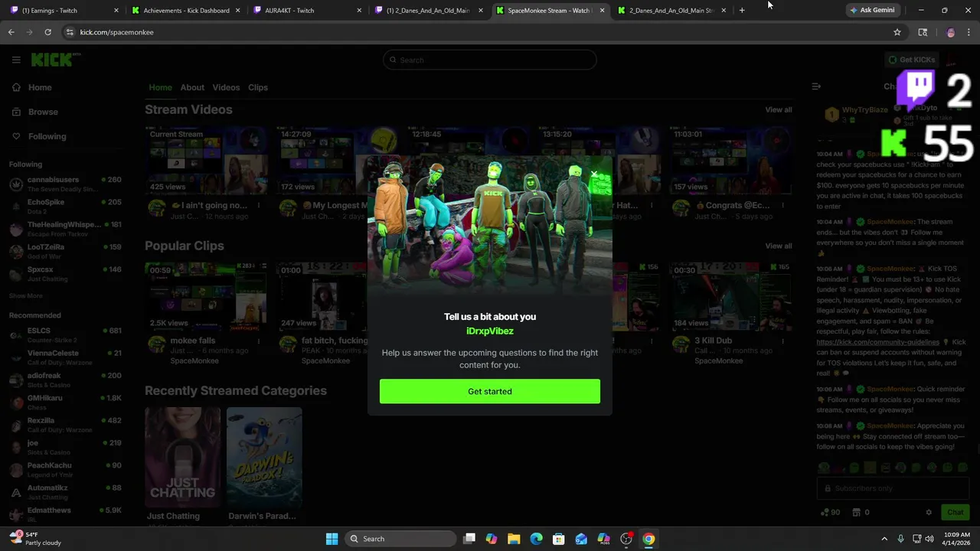
Task: Open options for '3 Kill Dub' clip
Action: (782, 341)
